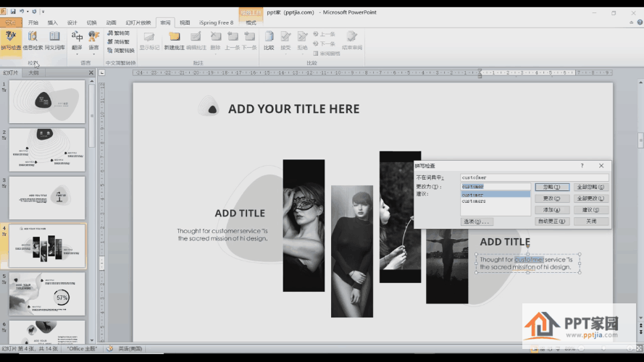
Task: Open the undo history dropdown arrow
Action: [27, 12]
